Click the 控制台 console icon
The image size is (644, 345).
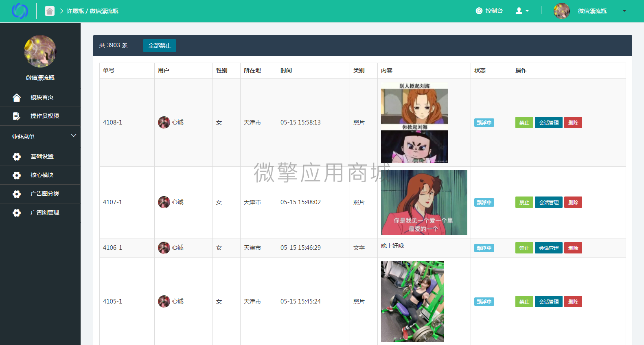coord(479,11)
